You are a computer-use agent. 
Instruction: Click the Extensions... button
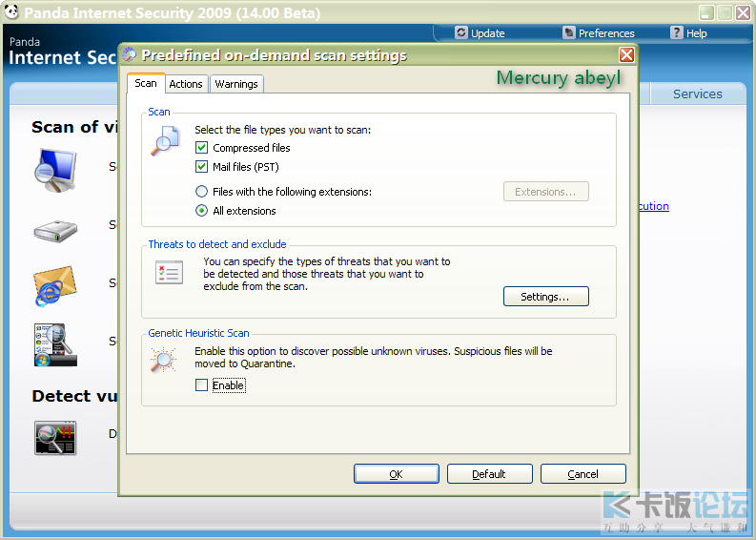click(x=545, y=192)
